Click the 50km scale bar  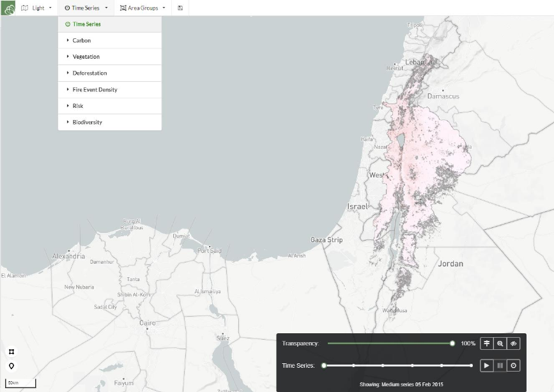[x=20, y=383]
